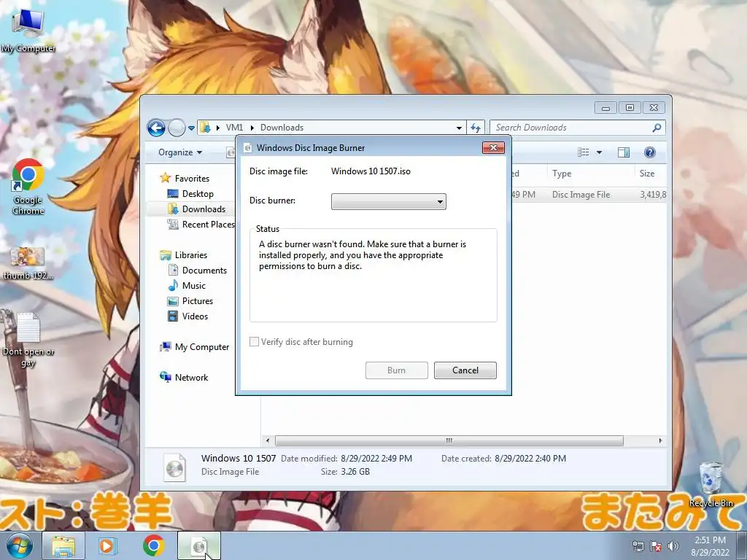Image resolution: width=747 pixels, height=560 pixels.
Task: Open Windows Explorer from the taskbar
Action: (x=63, y=546)
